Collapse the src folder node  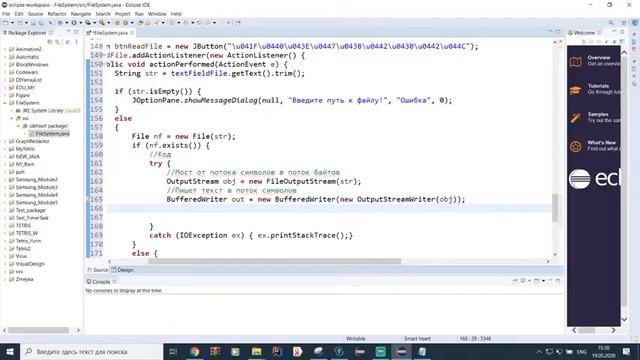(x=12, y=118)
